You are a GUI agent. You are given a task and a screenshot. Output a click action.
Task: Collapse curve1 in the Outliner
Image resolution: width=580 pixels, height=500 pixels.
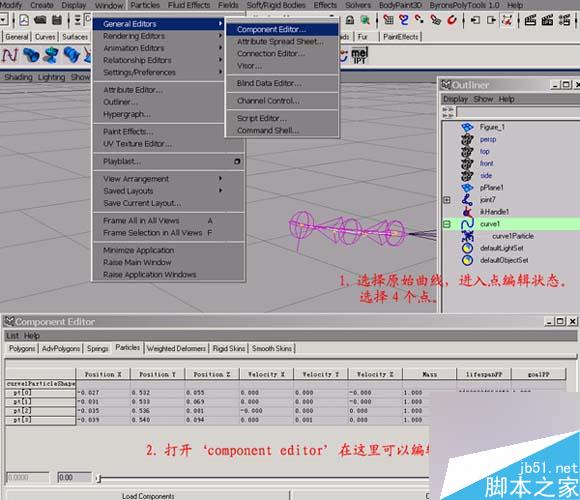click(x=447, y=224)
